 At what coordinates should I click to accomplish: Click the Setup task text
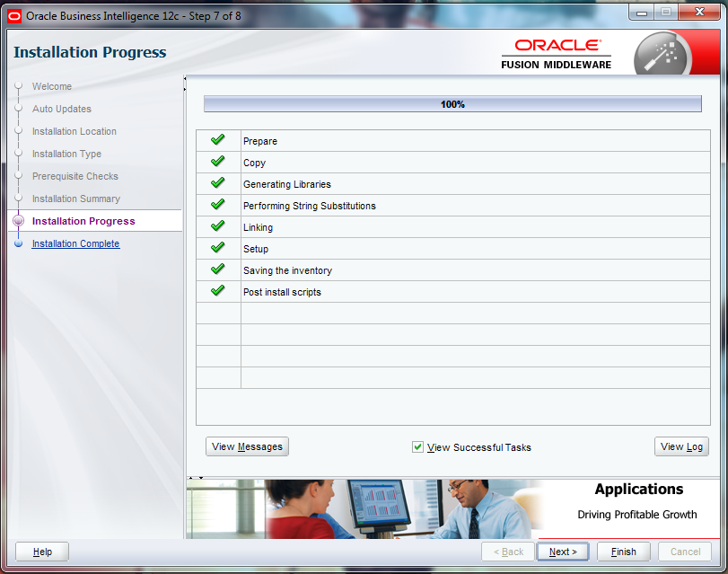coord(256,249)
